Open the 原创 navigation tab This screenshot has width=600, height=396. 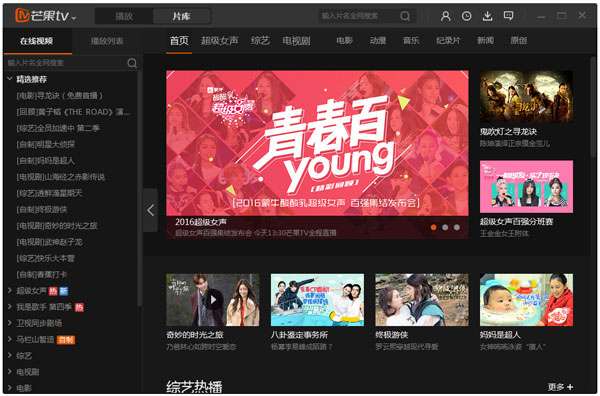tap(518, 40)
